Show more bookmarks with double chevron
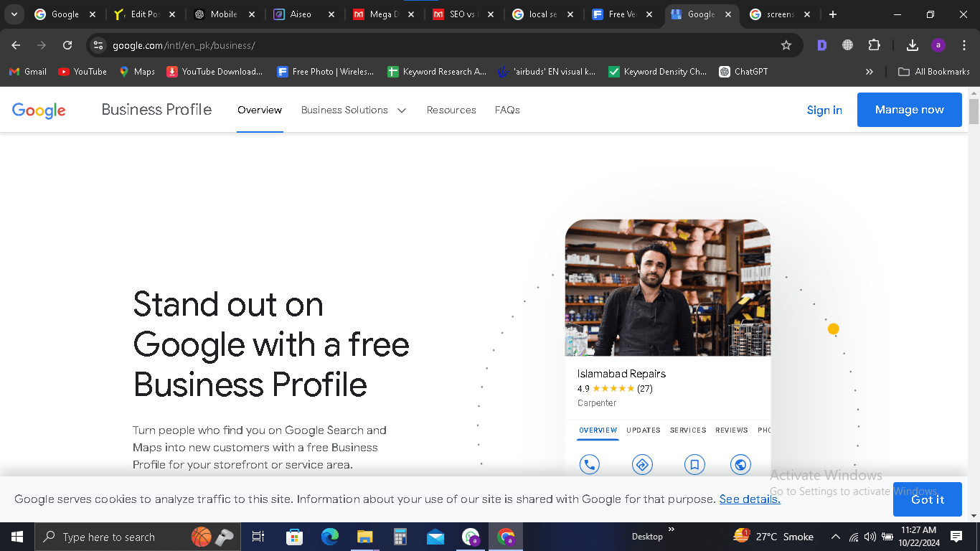 point(870,72)
